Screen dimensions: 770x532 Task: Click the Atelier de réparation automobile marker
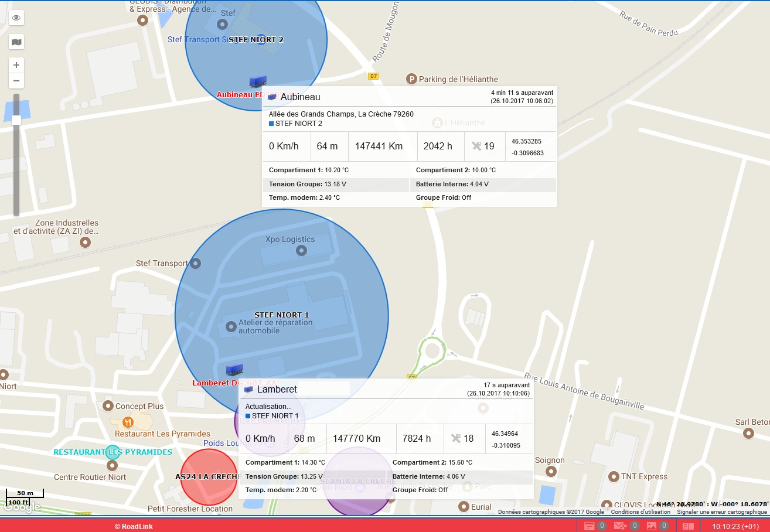coord(231,325)
